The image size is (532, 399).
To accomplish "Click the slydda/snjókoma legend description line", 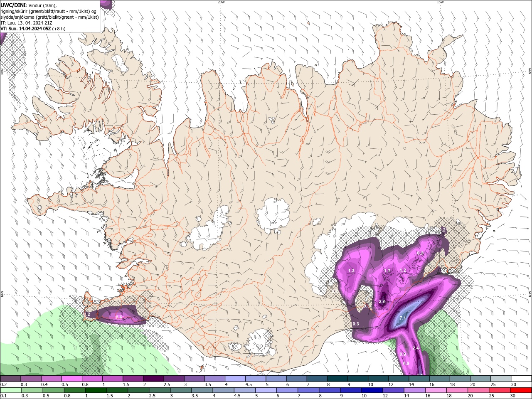I will [x=50, y=17].
